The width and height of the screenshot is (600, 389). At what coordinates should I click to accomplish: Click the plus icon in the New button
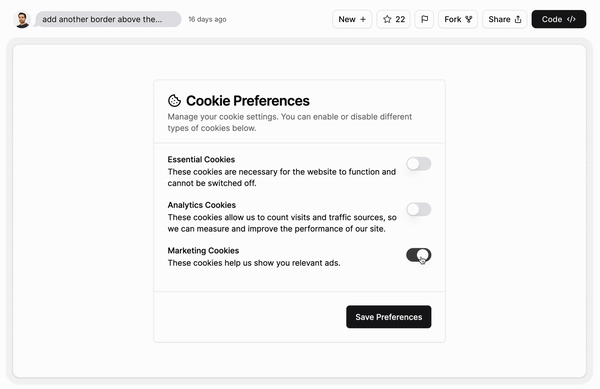pyautogui.click(x=363, y=19)
